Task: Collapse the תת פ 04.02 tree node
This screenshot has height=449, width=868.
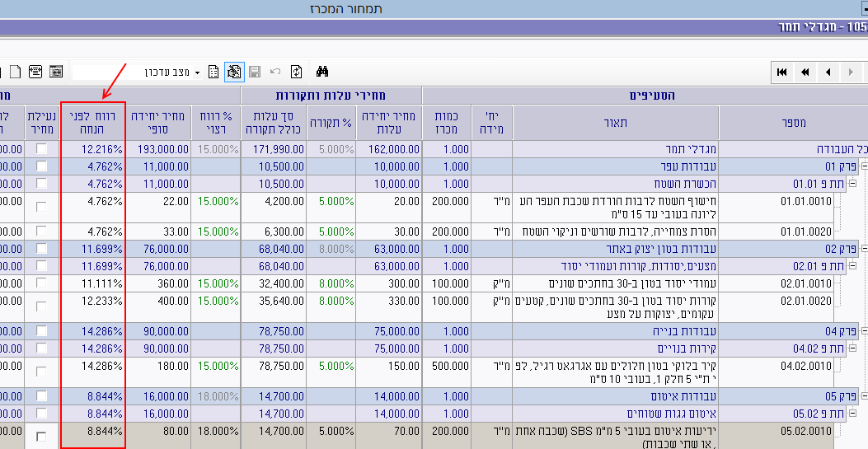Action: [x=852, y=348]
